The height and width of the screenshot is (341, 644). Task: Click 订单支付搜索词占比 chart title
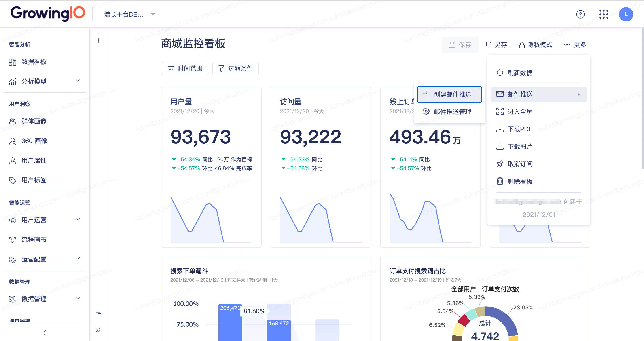coord(417,271)
